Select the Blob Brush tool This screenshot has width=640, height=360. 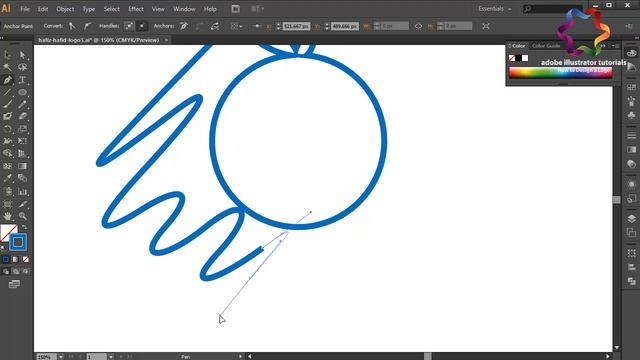[x=7, y=117]
